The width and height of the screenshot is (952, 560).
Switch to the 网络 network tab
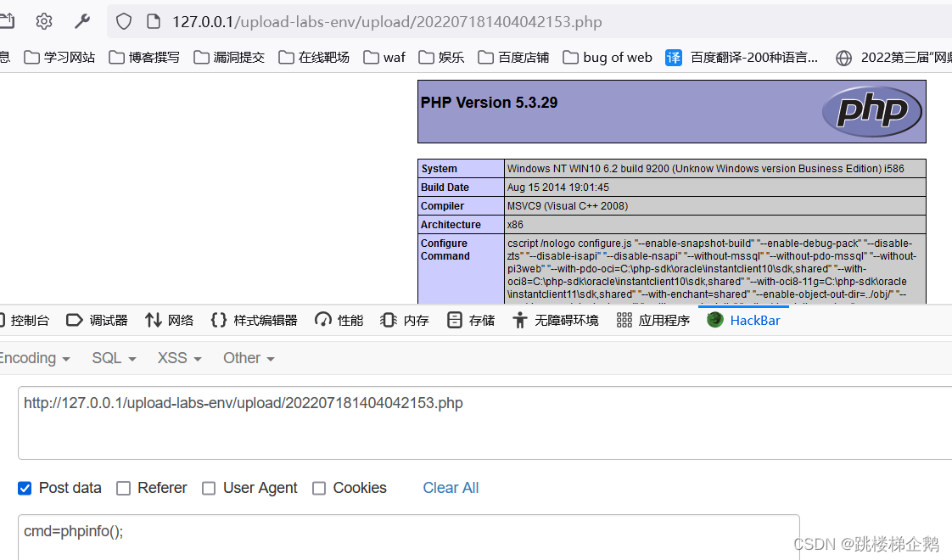click(x=169, y=320)
